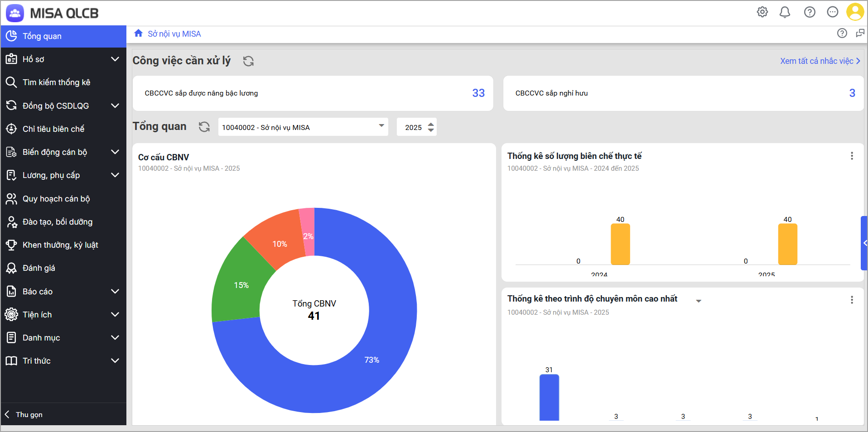
Task: Open settings gear in top header
Action: pos(762,12)
